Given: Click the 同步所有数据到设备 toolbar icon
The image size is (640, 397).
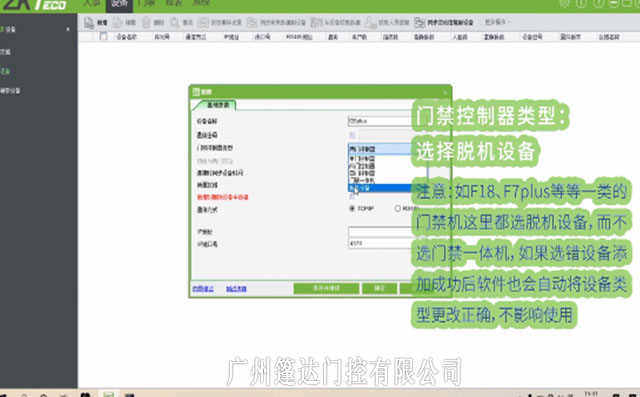Looking at the screenshot, I should point(252,22).
